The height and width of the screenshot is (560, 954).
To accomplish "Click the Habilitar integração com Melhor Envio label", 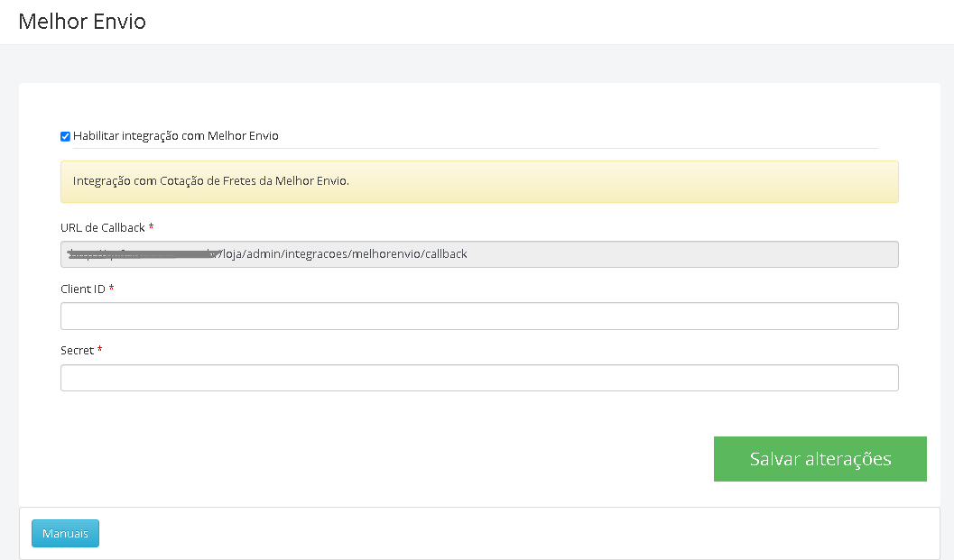I will coord(176,135).
